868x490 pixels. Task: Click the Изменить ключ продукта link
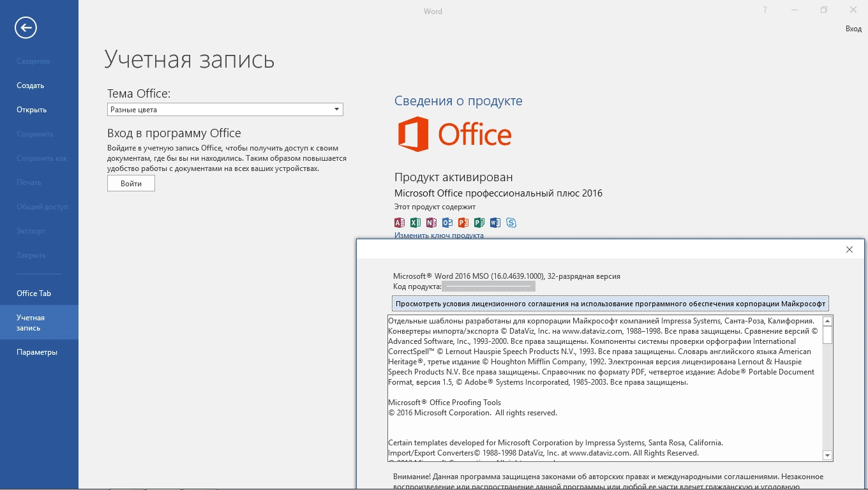[439, 235]
